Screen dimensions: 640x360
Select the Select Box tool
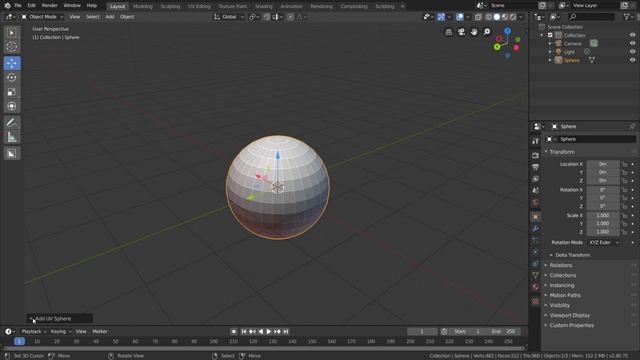click(12, 33)
